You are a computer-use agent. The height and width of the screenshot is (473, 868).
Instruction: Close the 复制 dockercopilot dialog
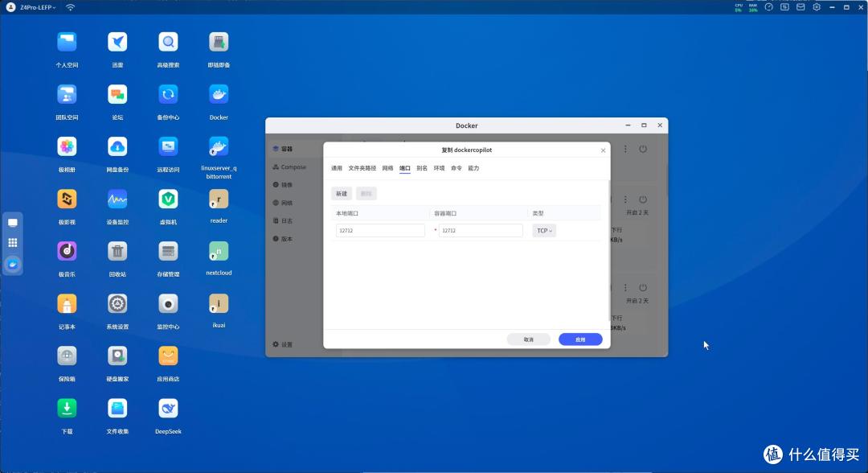point(603,150)
